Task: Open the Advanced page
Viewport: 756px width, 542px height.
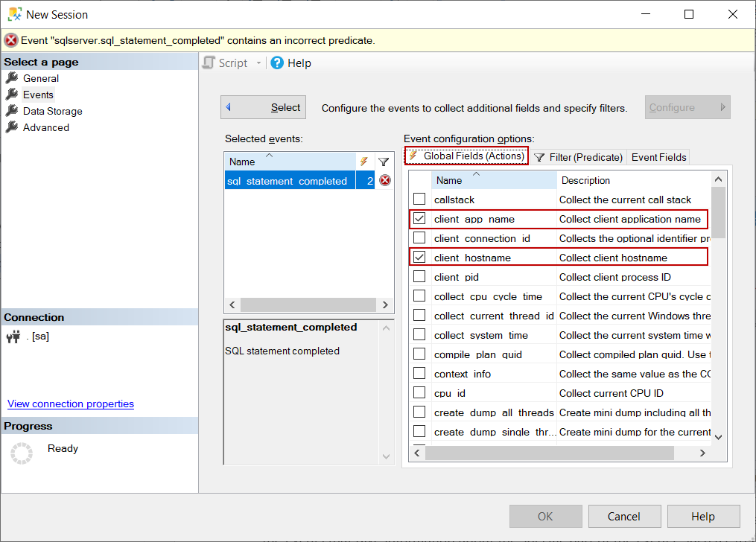Action: tap(45, 127)
